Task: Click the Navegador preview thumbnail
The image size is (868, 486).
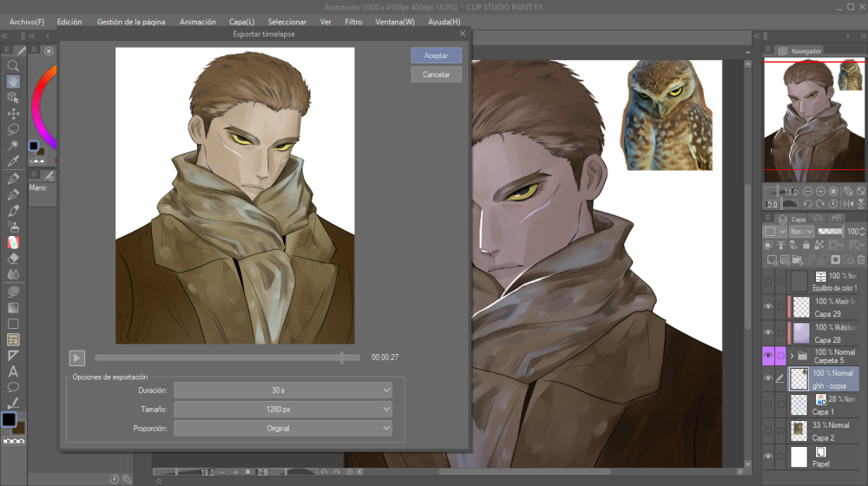Action: 815,120
